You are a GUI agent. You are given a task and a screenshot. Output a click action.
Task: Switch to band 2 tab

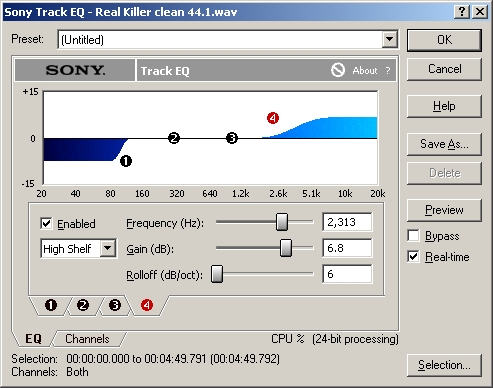pos(83,305)
